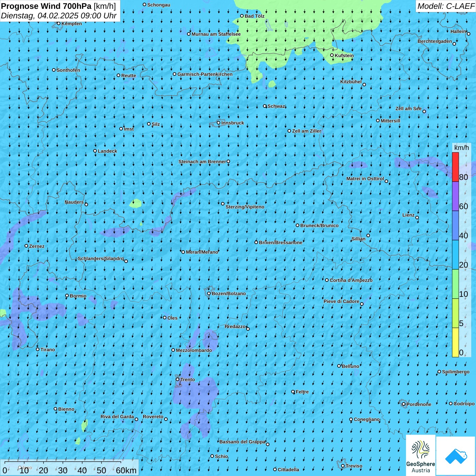Click the 'Sillian' label
The image size is (476, 476).
point(358,239)
